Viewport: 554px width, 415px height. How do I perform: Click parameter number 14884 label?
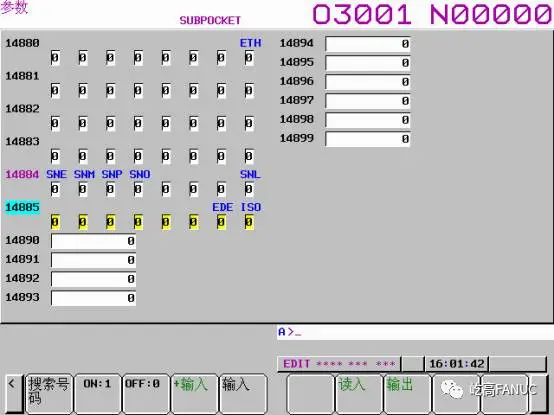[22, 174]
